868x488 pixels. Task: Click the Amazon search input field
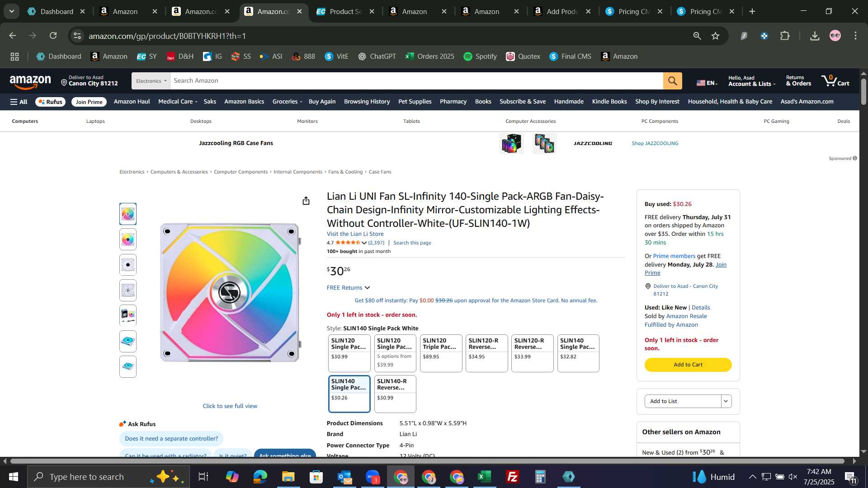pos(416,81)
